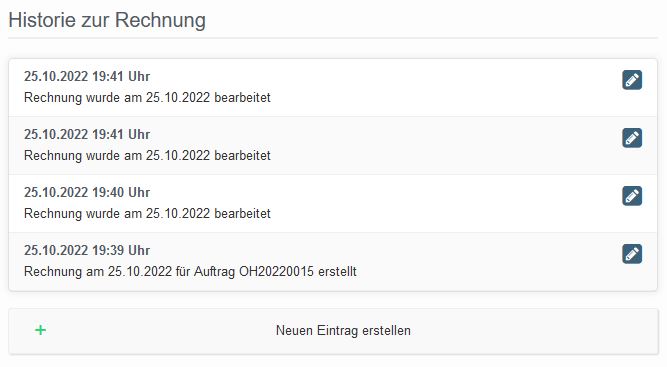This screenshot has width=667, height=367.
Task: Select the first 25.10.2022 19:41 Uhr timestamp
Action: [x=87, y=77]
